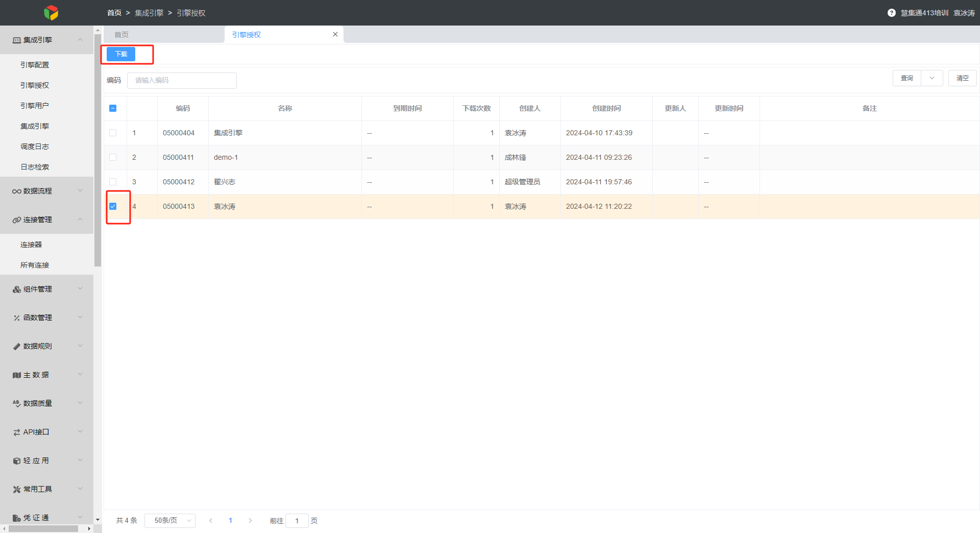Viewport: 980px width, 533px height.
Task: Uncheck the row for 05000413
Action: coord(113,206)
